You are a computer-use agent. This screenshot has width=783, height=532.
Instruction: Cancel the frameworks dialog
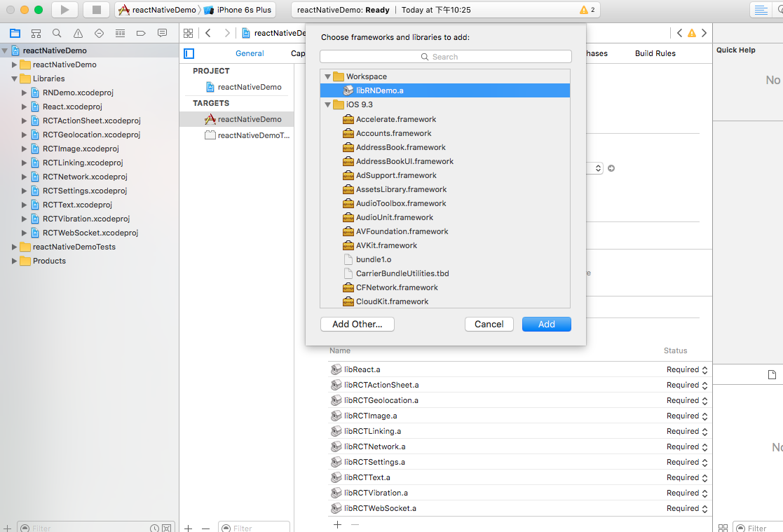point(489,324)
